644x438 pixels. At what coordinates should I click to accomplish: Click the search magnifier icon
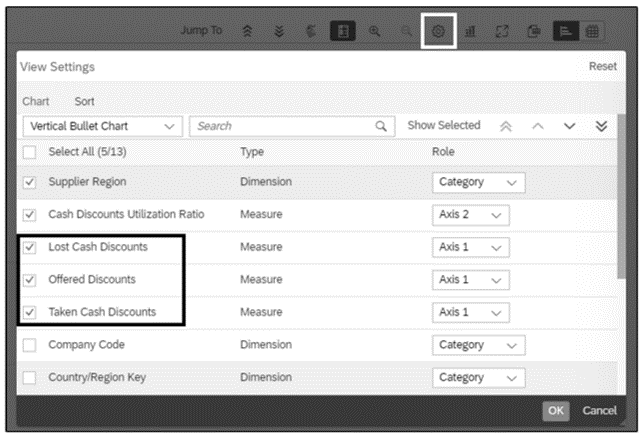coord(381,126)
